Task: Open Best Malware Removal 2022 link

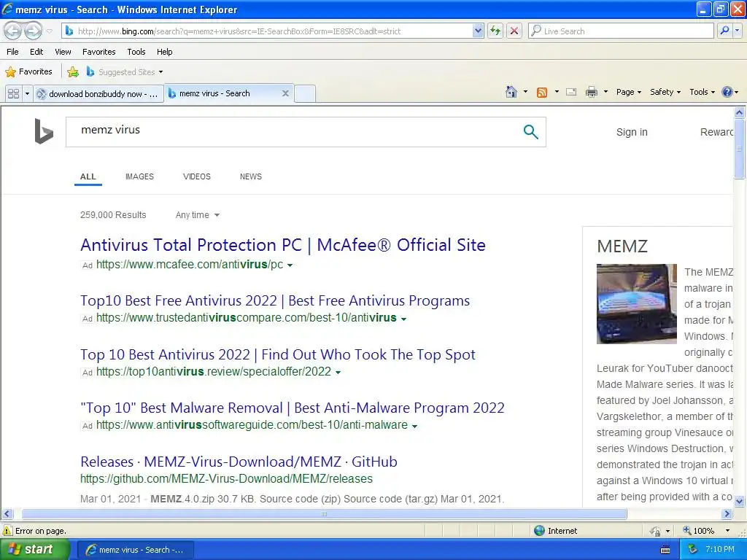Action: click(x=293, y=408)
